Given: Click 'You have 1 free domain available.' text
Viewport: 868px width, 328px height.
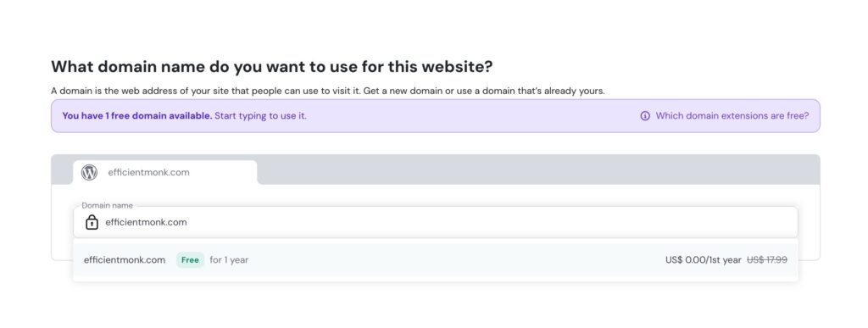Looking at the screenshot, I should click(x=136, y=116).
